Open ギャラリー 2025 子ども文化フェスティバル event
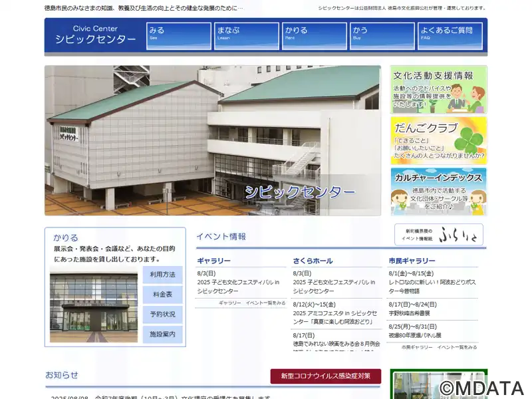The width and height of the screenshot is (532, 399). click(x=238, y=287)
